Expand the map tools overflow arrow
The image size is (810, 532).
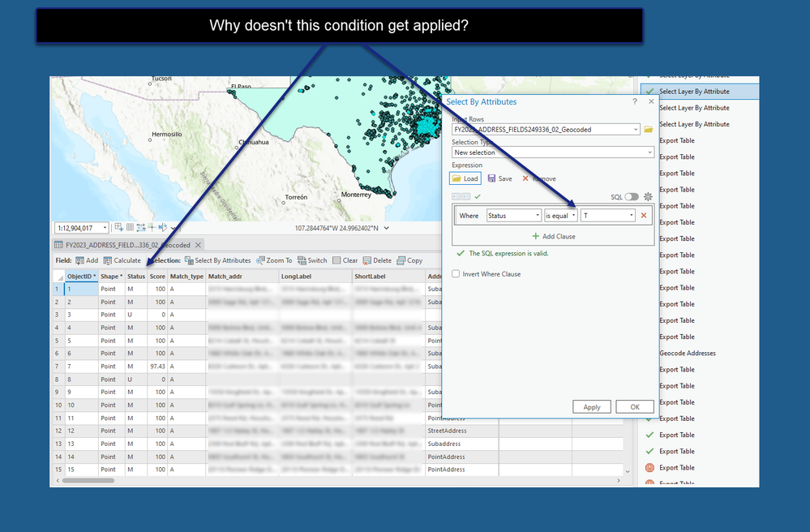174,228
